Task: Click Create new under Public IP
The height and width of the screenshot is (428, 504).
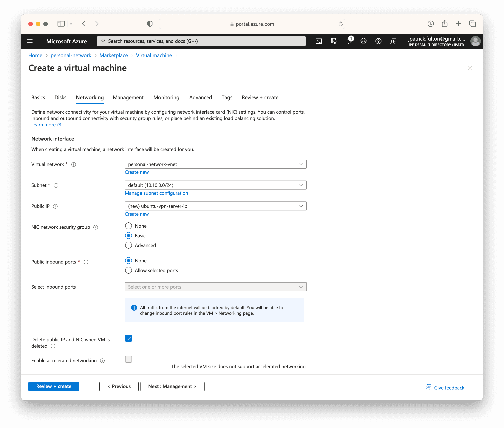Action: pos(137,214)
